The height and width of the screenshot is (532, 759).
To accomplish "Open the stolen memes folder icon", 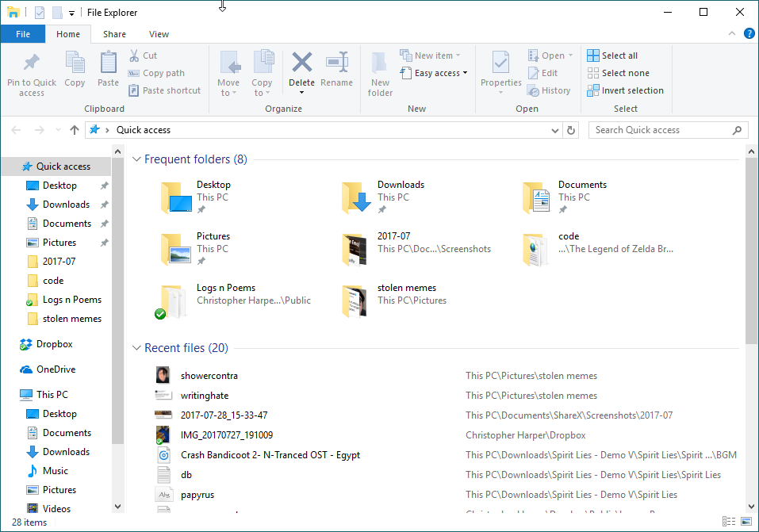I will pyautogui.click(x=354, y=300).
